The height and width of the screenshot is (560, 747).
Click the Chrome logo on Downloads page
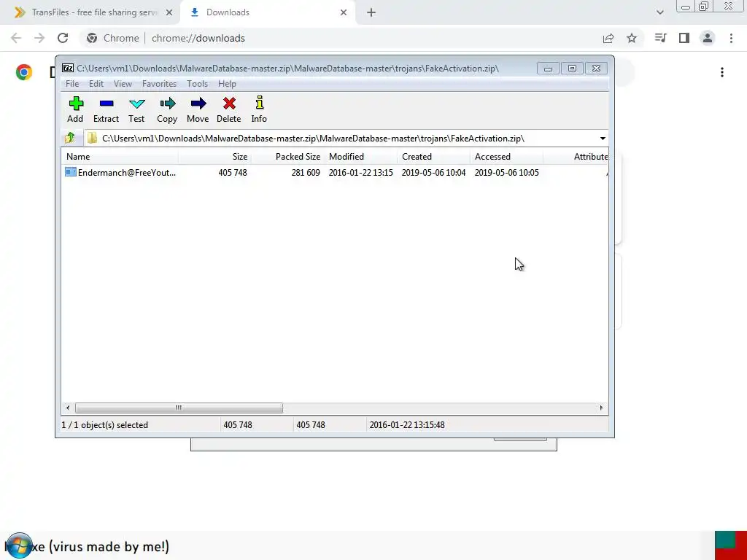tap(24, 72)
